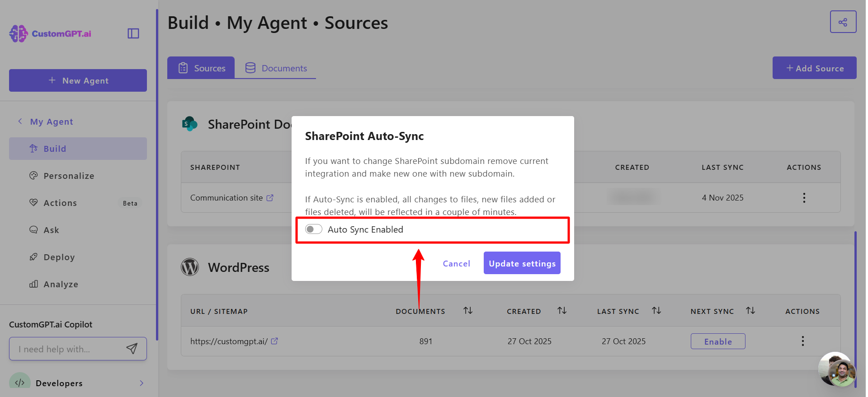Click the Sources tab clipboard icon
The image size is (868, 397).
(183, 68)
